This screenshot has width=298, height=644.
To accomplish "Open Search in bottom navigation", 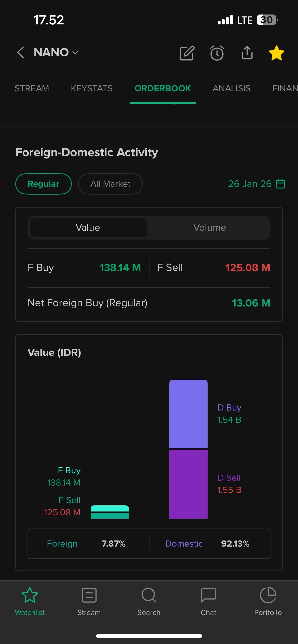I will click(x=149, y=601).
